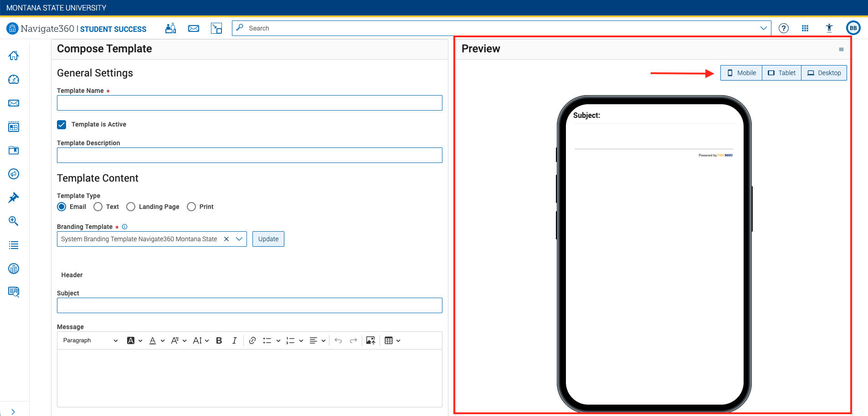Viewport: 868px width, 416px height.
Task: Open the Help question mark icon
Action: (x=784, y=28)
